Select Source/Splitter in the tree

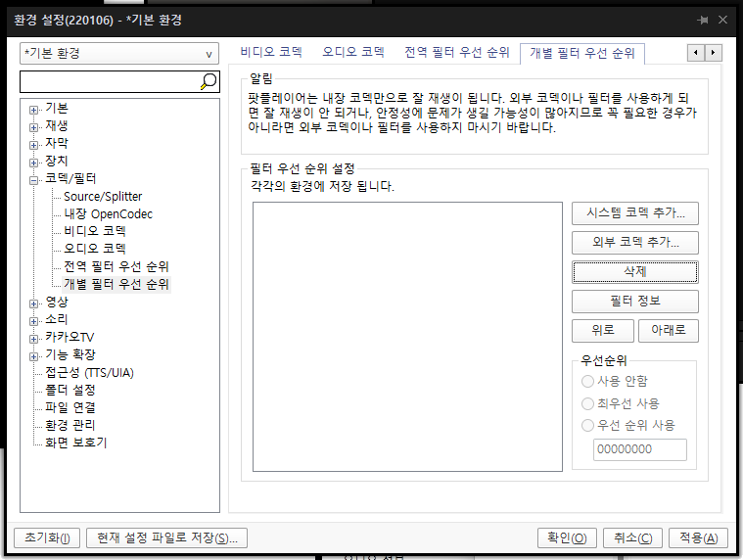point(103,197)
